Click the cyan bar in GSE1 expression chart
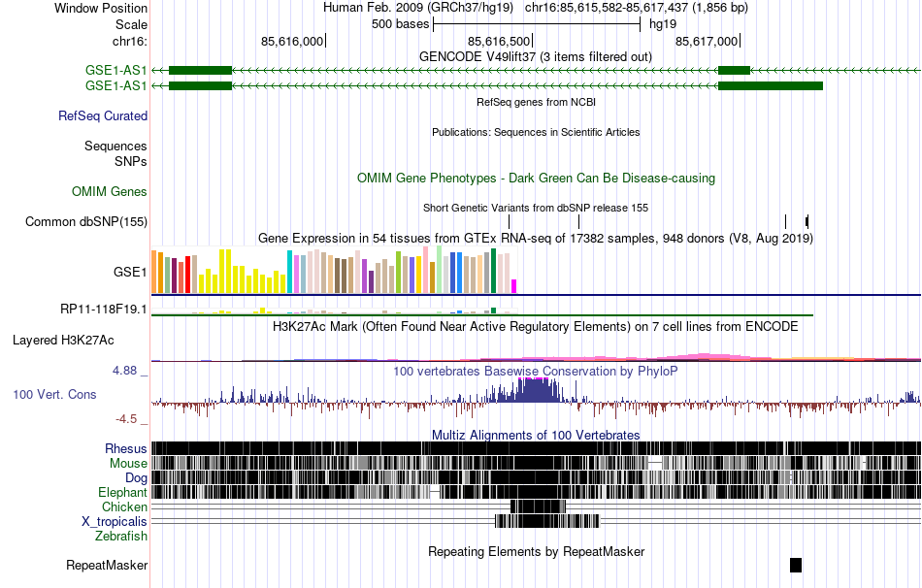 [x=290, y=272]
